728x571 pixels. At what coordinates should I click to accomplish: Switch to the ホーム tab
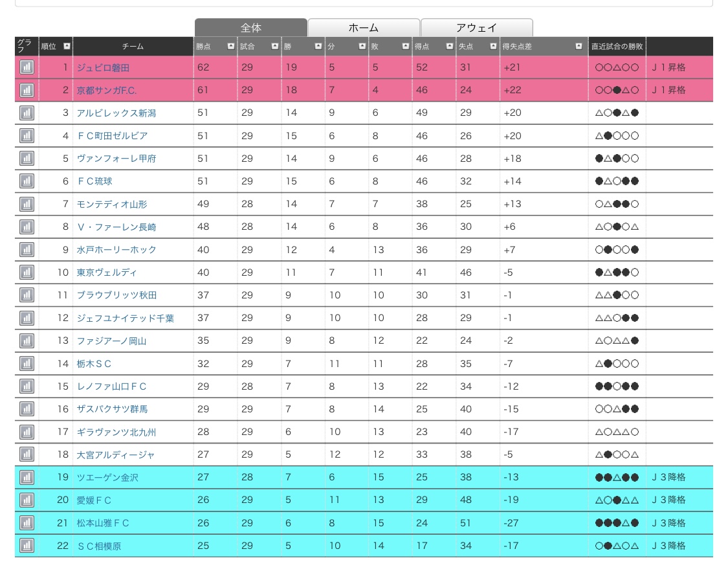click(363, 28)
